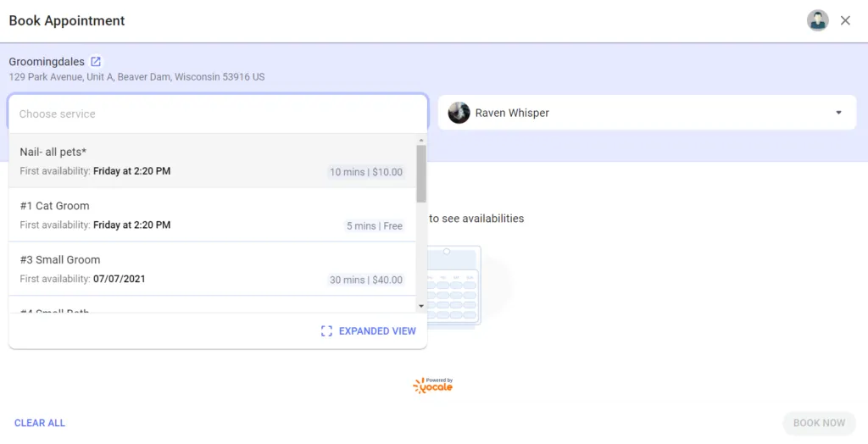Click scrollbar down arrow in service list
This screenshot has height=444, width=868.
point(421,306)
